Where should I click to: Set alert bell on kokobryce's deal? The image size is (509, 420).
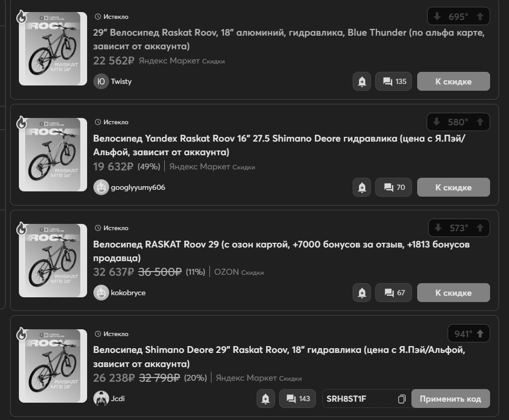tap(362, 293)
